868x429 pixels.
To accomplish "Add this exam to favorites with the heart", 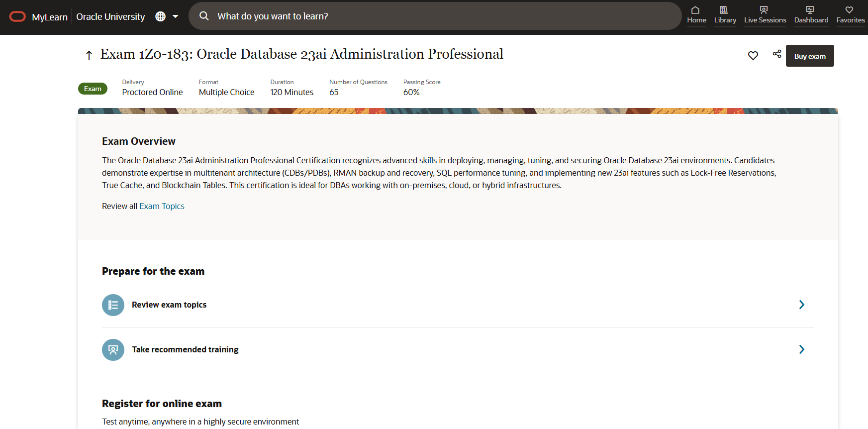I will [753, 56].
